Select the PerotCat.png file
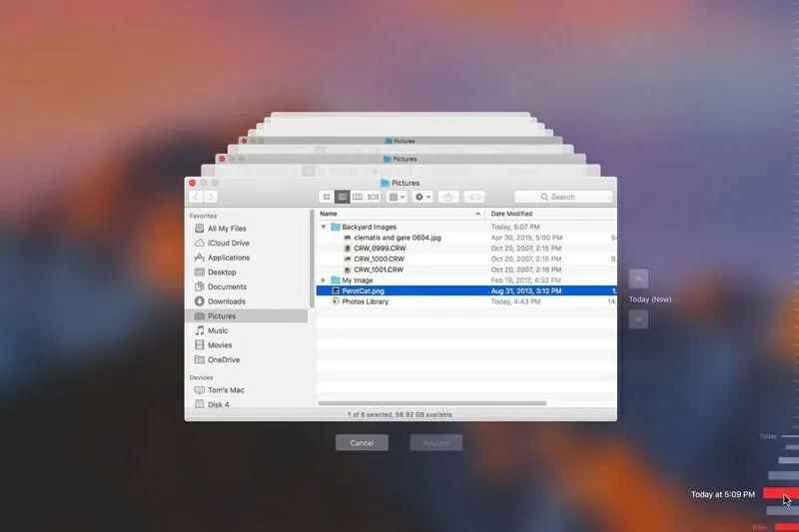Screen dimensions: 799x532 pyautogui.click(x=466, y=291)
